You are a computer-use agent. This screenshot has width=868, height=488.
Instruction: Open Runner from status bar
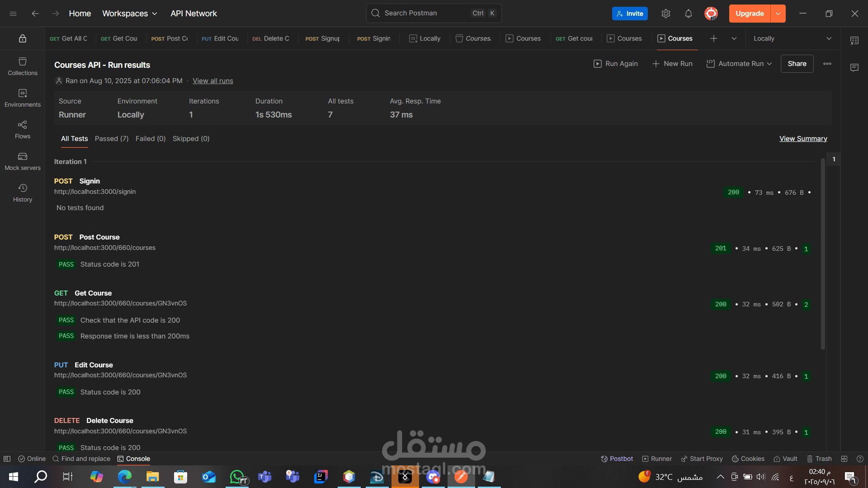(x=657, y=459)
